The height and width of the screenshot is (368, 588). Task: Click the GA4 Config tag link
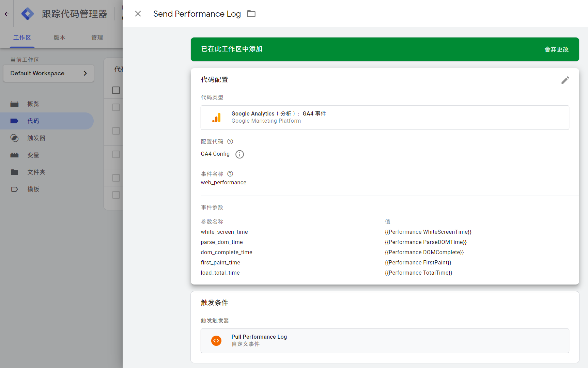[x=215, y=154]
